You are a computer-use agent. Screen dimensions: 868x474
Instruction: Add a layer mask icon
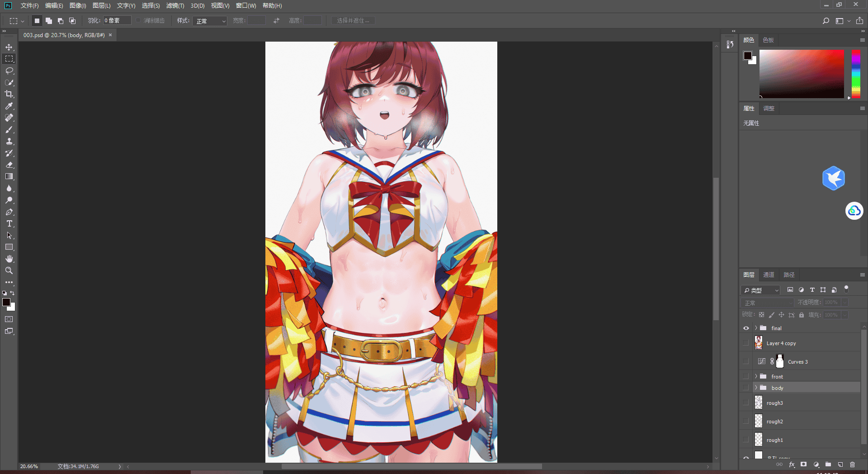coord(803,465)
